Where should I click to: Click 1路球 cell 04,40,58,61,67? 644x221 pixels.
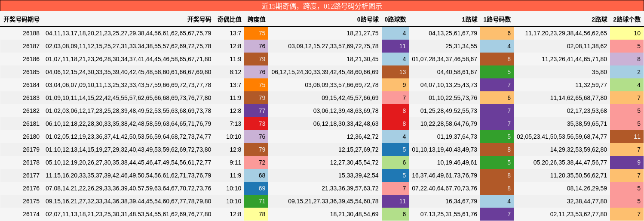tap(457, 72)
